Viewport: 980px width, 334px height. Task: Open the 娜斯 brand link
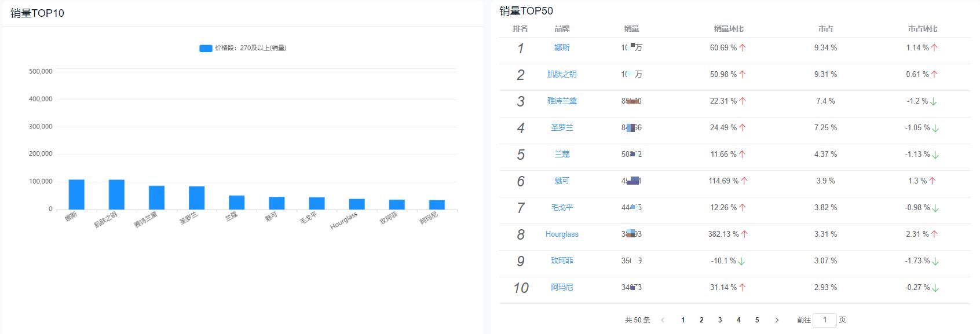pyautogui.click(x=562, y=47)
